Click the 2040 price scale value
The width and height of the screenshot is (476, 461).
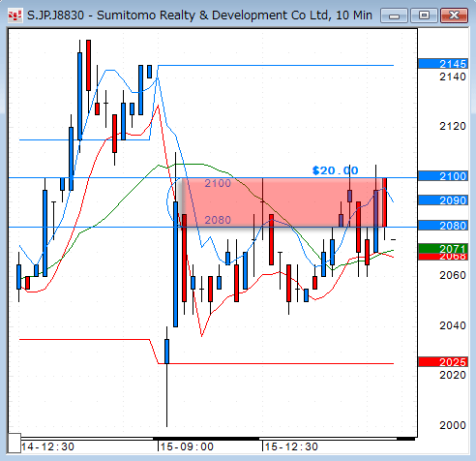point(453,325)
